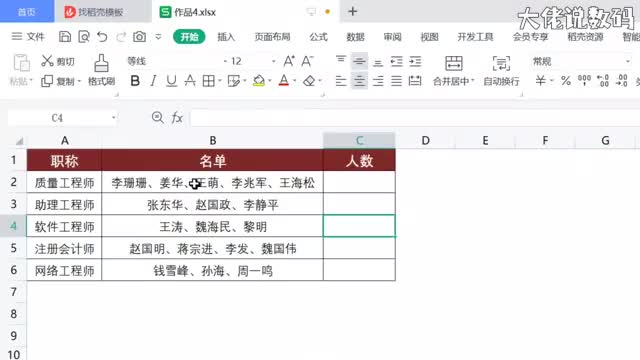Align text to the left
The height and width of the screenshot is (360, 640).
pos(341,81)
